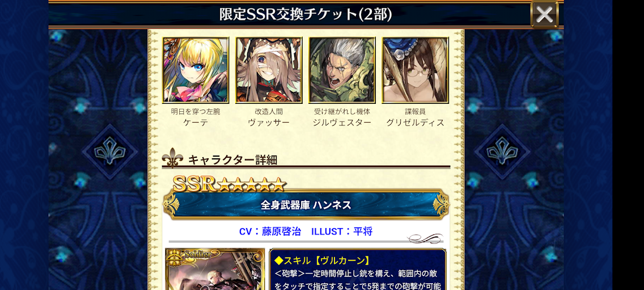Choose the gray-haired ジルヴェスター portrait
Screen dimensions: 644x290
point(342,70)
